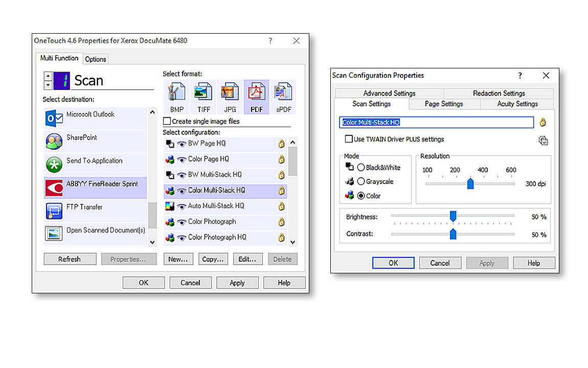The width and height of the screenshot is (588, 368).
Task: Check Use TWAIN Driver PLUS settings
Action: [x=348, y=139]
